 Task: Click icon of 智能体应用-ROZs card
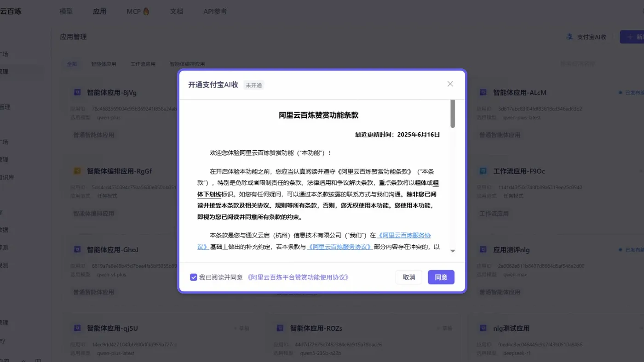280,328
